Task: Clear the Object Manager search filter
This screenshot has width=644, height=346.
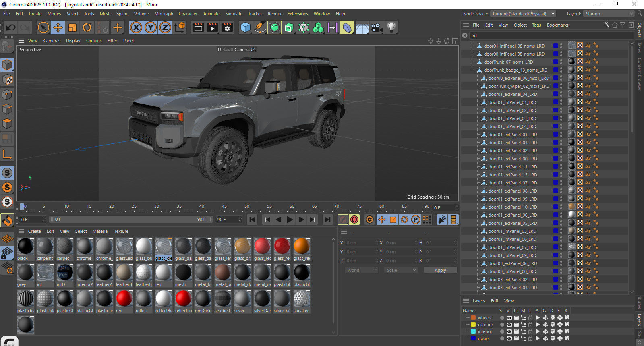Action: pos(465,35)
